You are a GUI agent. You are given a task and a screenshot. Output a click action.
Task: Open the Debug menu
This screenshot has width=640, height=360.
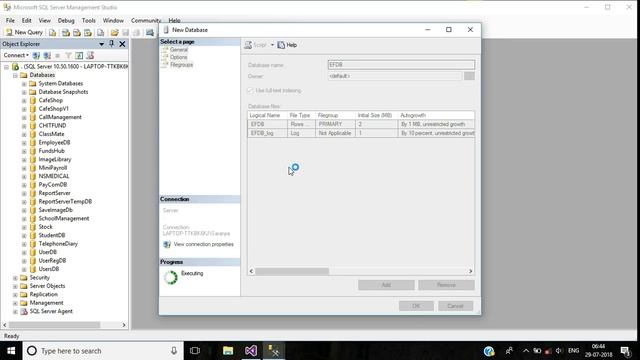pyautogui.click(x=66, y=20)
